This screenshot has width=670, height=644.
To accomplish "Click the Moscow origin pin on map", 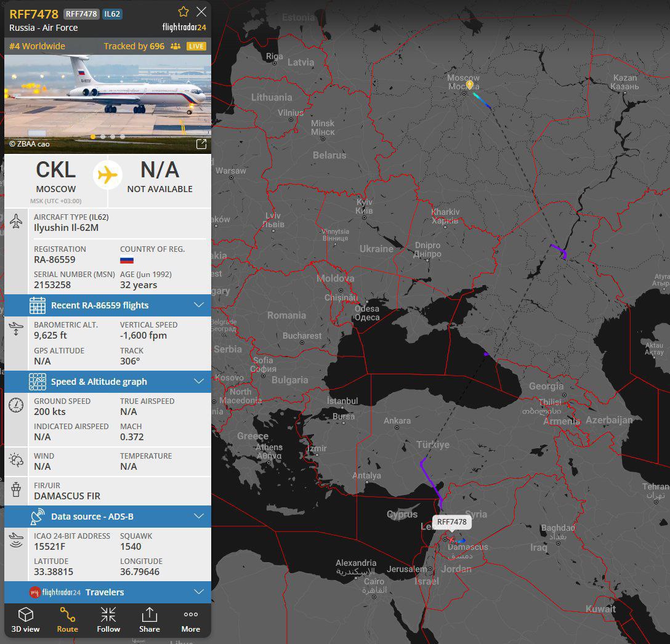I will pyautogui.click(x=469, y=84).
